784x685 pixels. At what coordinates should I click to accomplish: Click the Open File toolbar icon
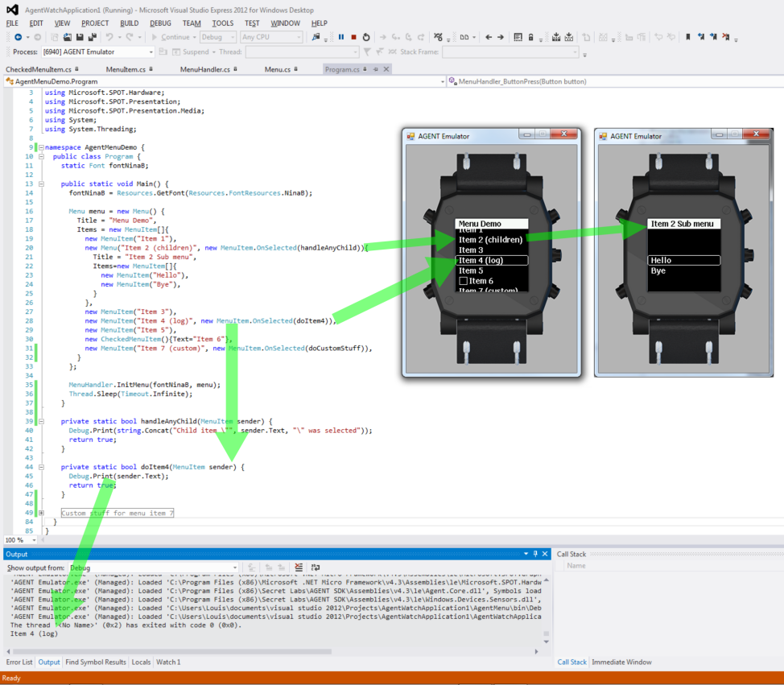point(67,37)
